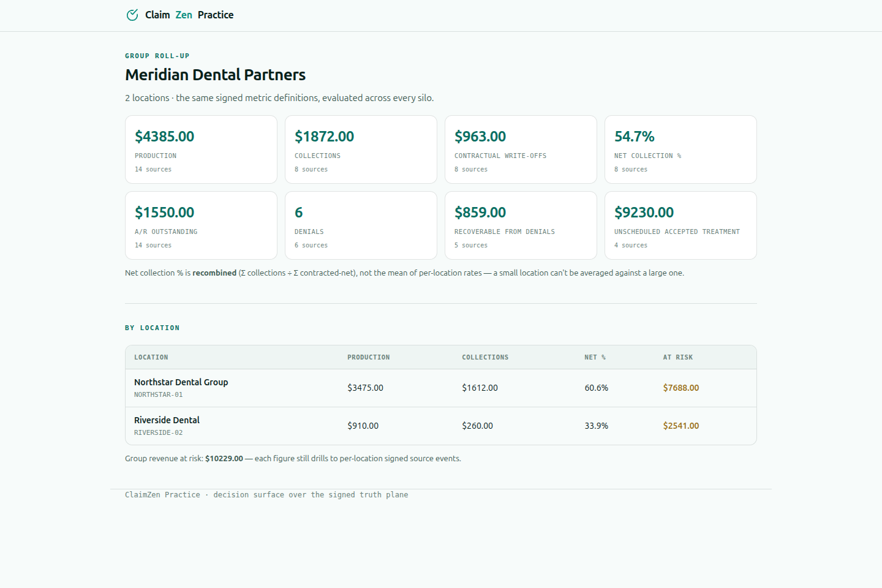Click the ClaimZen checkmark logo icon
Image resolution: width=882 pixels, height=588 pixels.
132,15
